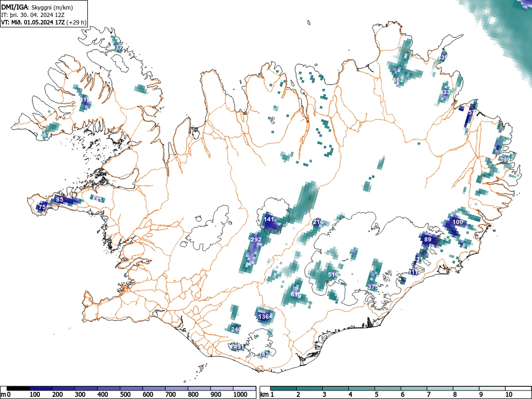
Task: Pick the '516' label on the glacier
Action: pos(333,275)
